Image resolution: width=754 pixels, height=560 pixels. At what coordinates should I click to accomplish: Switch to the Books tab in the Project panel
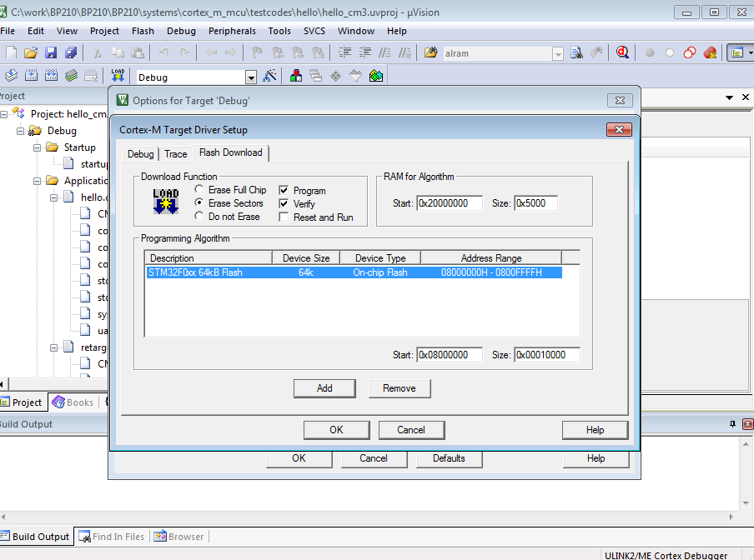(x=73, y=402)
